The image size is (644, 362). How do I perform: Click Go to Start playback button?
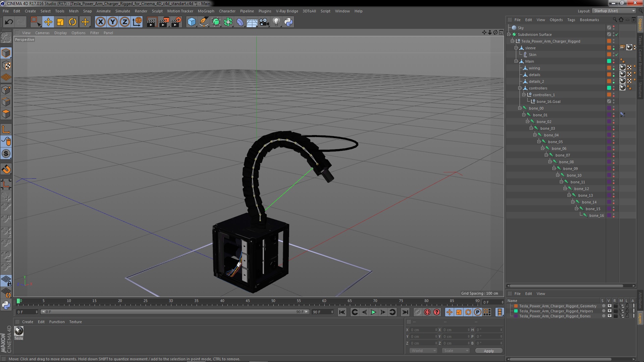point(342,312)
